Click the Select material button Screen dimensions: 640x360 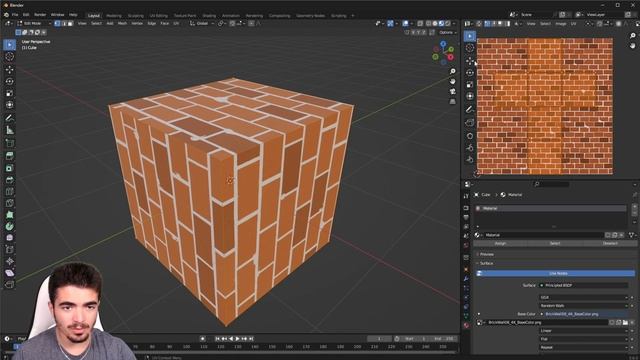click(555, 244)
